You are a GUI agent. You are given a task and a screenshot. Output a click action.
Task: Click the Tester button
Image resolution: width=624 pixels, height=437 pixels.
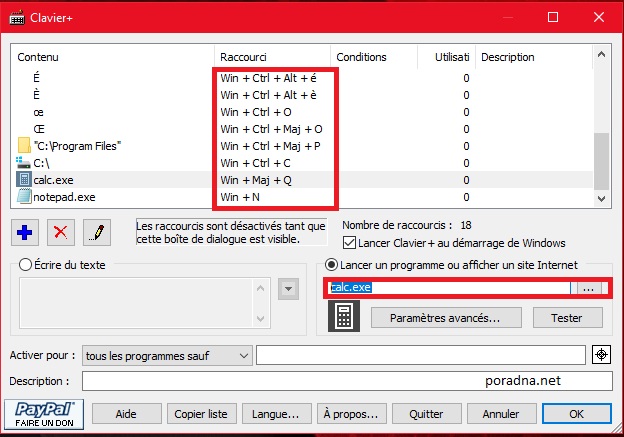coord(567,318)
